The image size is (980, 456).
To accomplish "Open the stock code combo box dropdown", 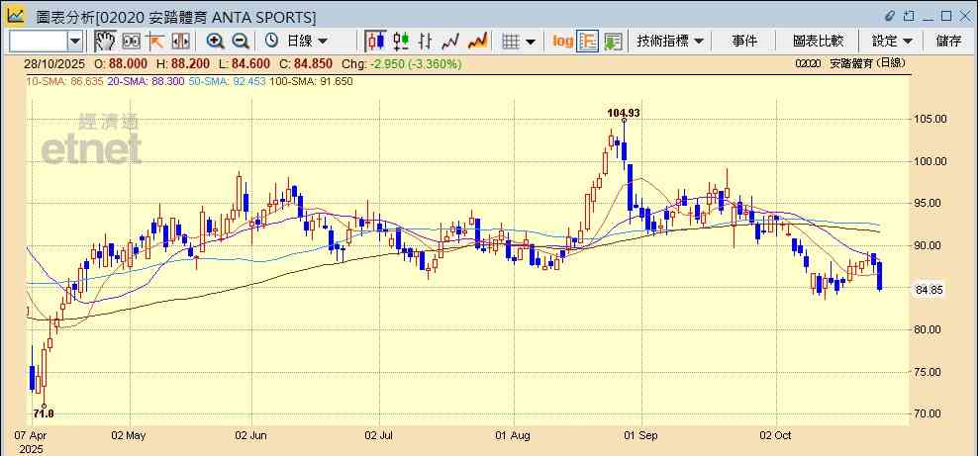I will click(76, 41).
